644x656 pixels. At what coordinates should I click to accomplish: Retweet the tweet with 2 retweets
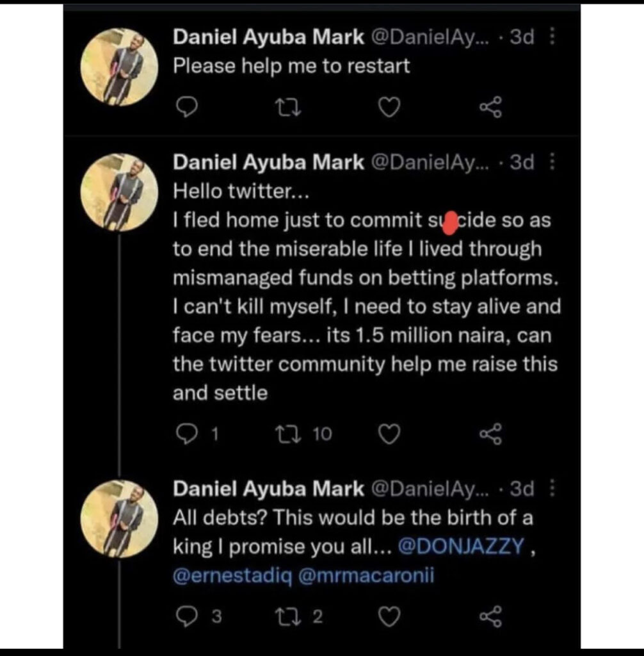[285, 616]
